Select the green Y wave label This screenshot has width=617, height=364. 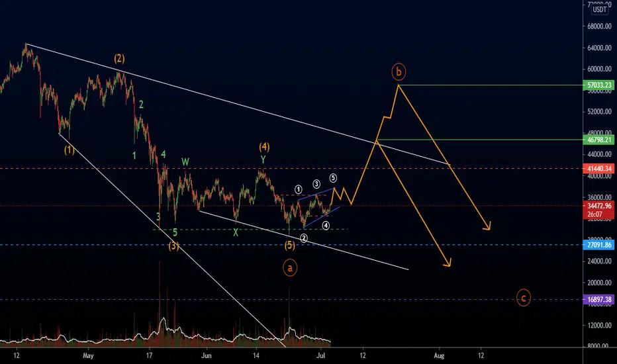click(x=263, y=159)
